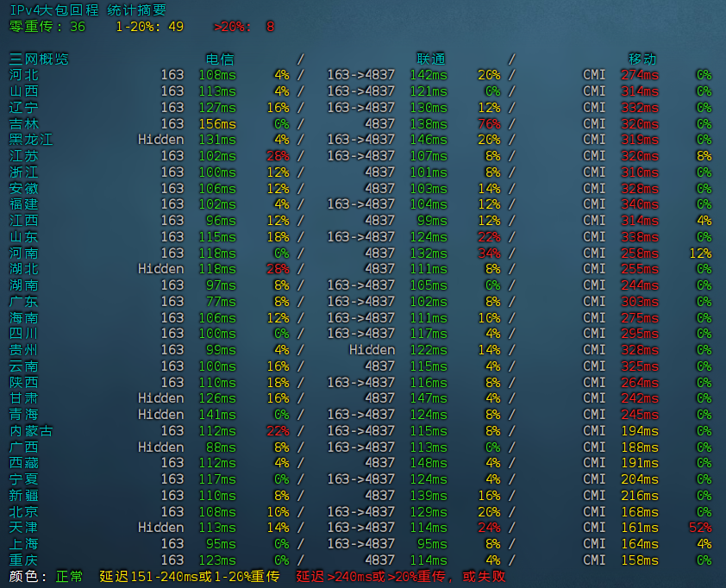Select the "青海" row label

pos(24,415)
